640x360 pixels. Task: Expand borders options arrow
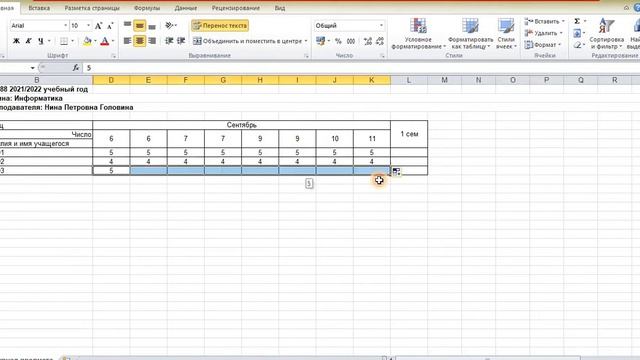coord(72,41)
